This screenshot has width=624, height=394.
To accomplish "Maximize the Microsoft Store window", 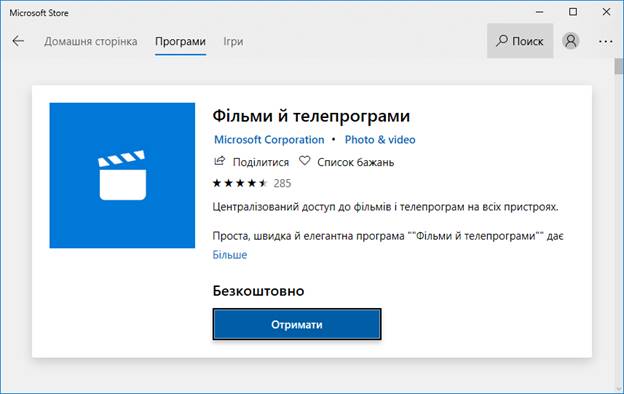I will 573,12.
